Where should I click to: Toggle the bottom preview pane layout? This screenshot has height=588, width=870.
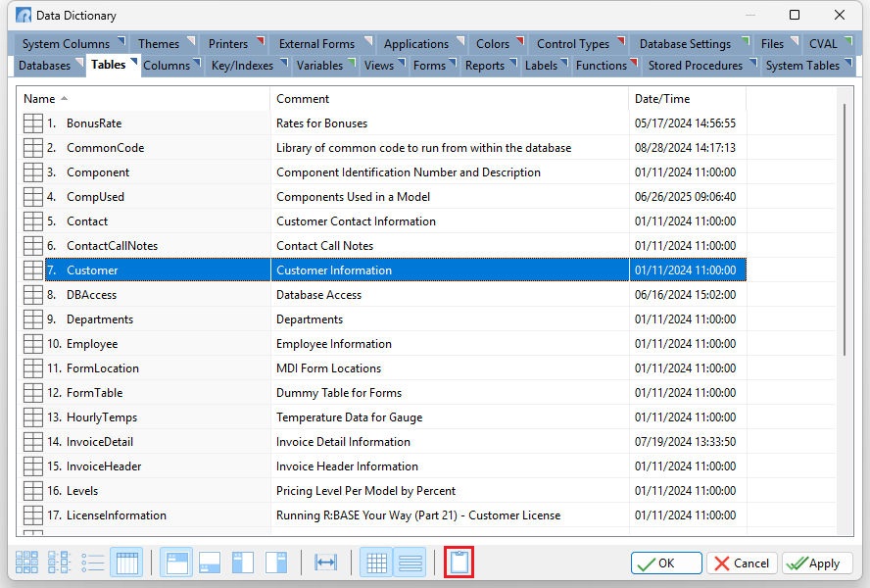pyautogui.click(x=209, y=563)
